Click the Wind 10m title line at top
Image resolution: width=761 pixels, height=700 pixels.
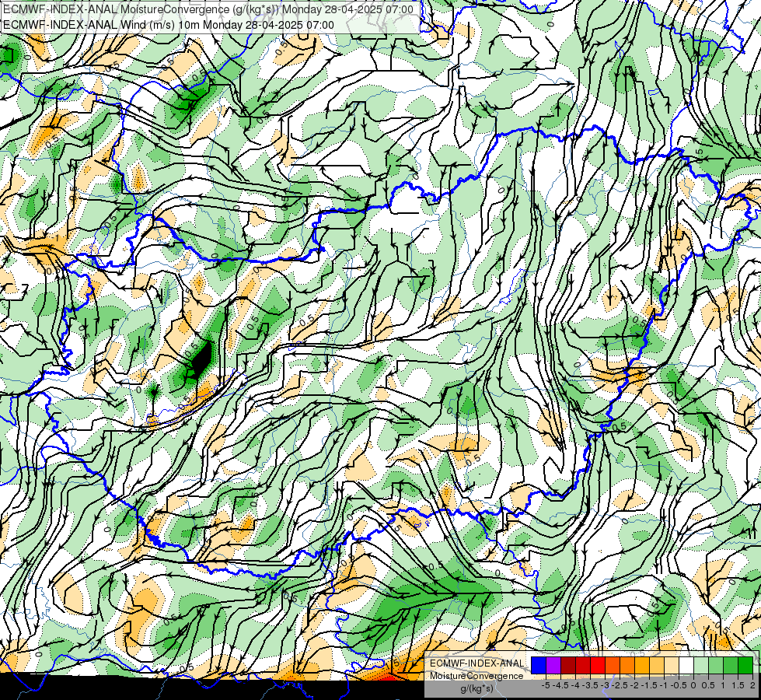tap(169, 25)
